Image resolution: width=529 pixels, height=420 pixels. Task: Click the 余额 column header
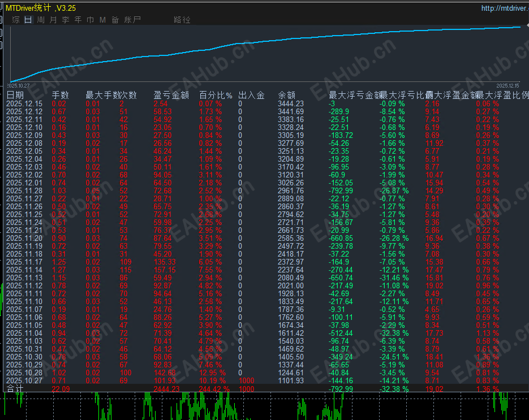click(286, 96)
